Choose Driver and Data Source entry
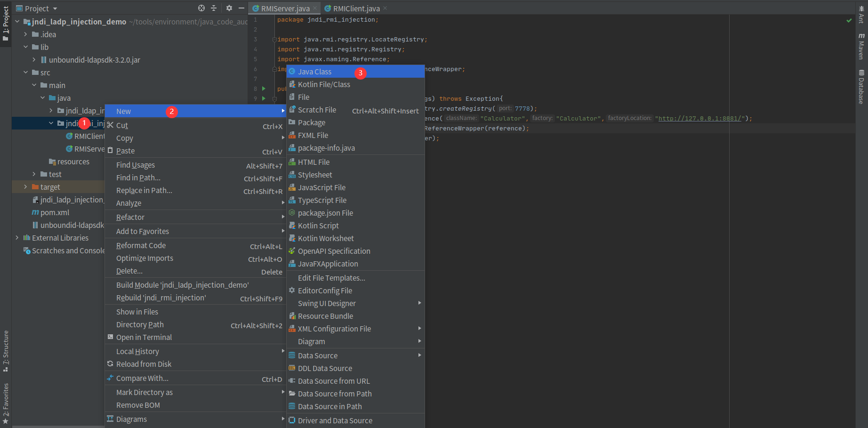 click(x=355, y=420)
